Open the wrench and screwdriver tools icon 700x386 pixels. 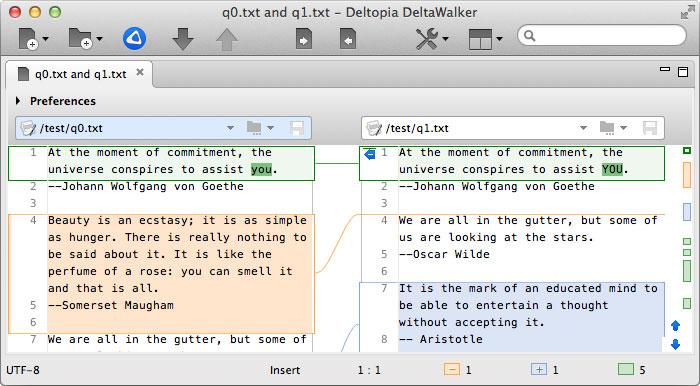[427, 39]
